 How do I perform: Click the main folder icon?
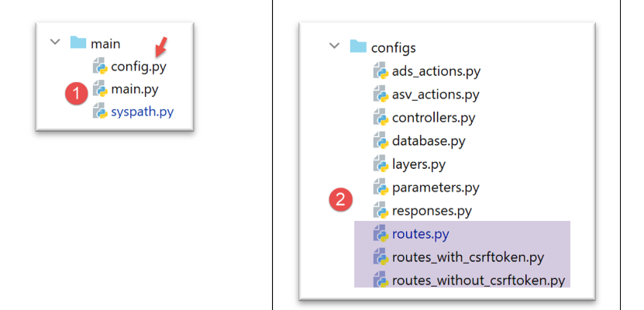77,43
